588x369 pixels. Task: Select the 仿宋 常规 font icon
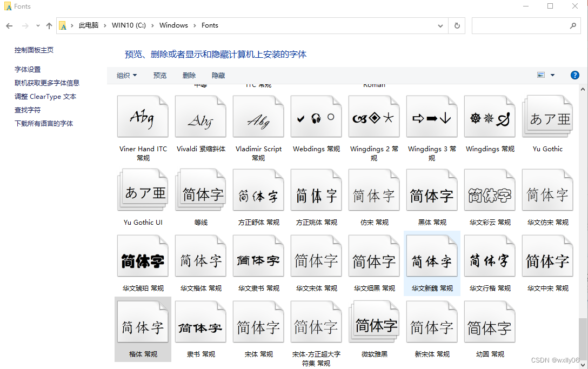[x=374, y=190]
